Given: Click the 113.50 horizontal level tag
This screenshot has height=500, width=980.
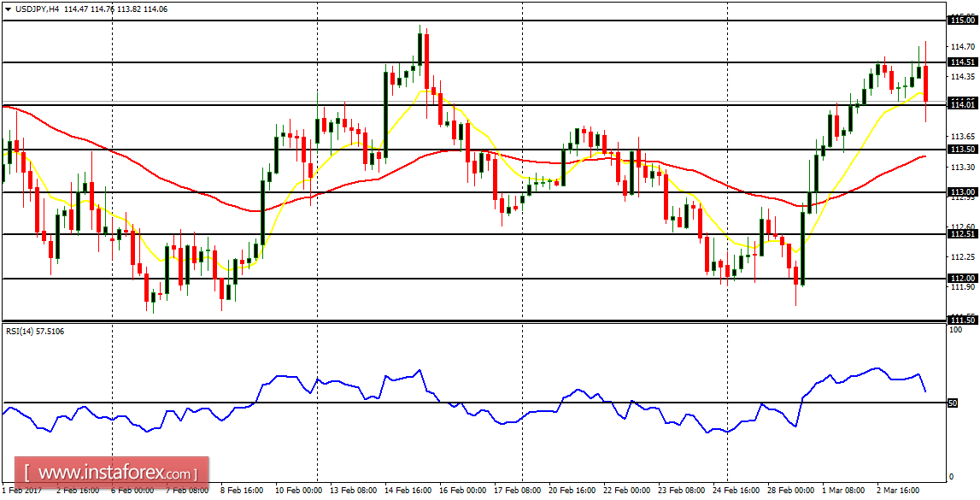Looking at the screenshot, I should point(965,149).
